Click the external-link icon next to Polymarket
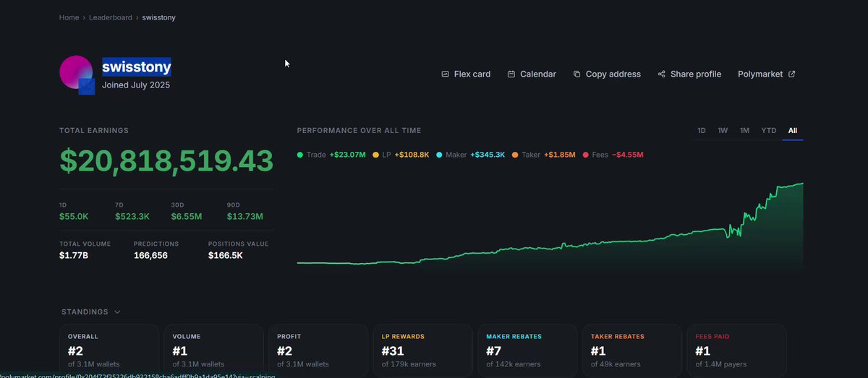 (791, 74)
